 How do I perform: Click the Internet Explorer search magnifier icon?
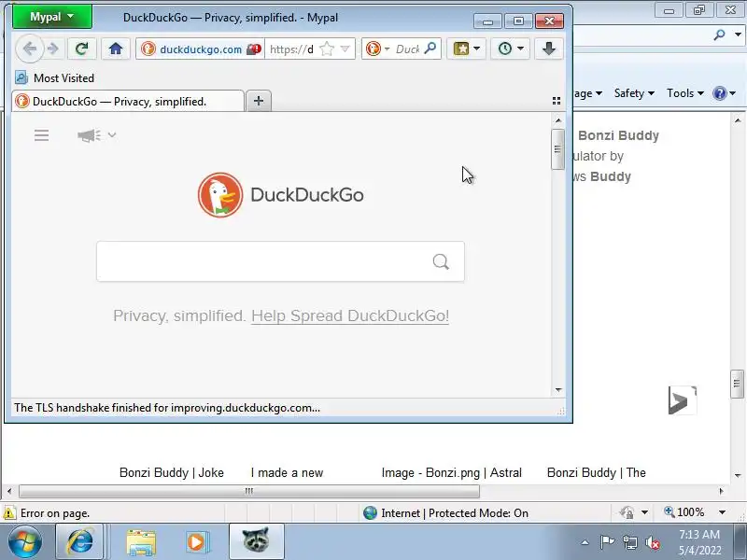coord(720,35)
